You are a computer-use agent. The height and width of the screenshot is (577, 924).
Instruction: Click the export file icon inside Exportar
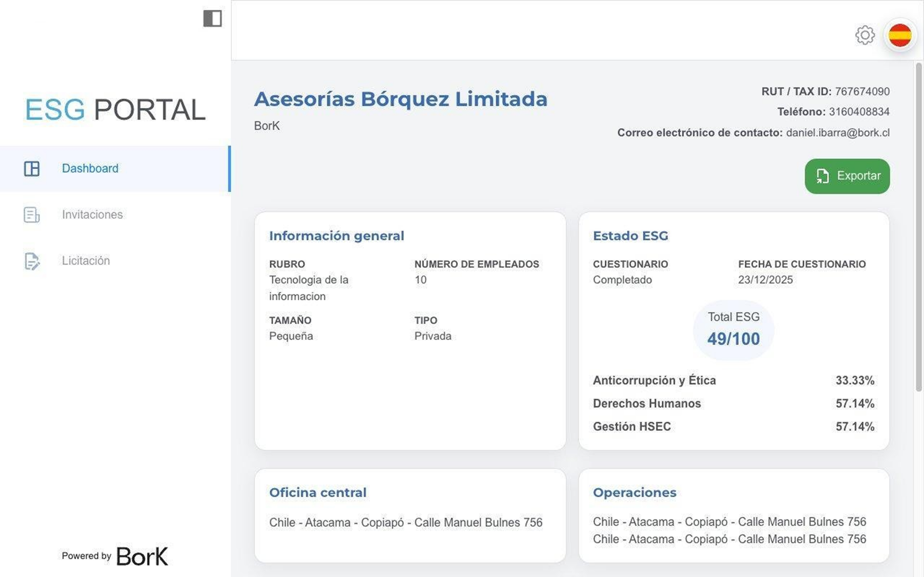pos(823,176)
